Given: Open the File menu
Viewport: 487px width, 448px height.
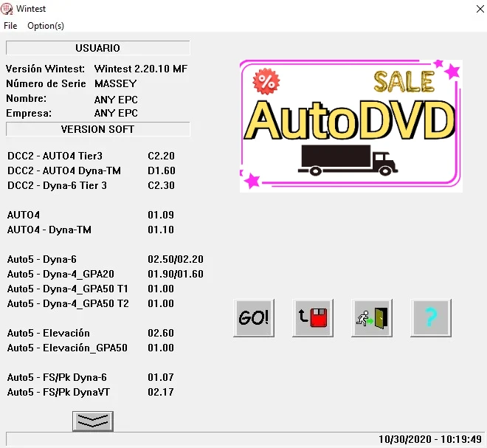Looking at the screenshot, I should pos(10,26).
